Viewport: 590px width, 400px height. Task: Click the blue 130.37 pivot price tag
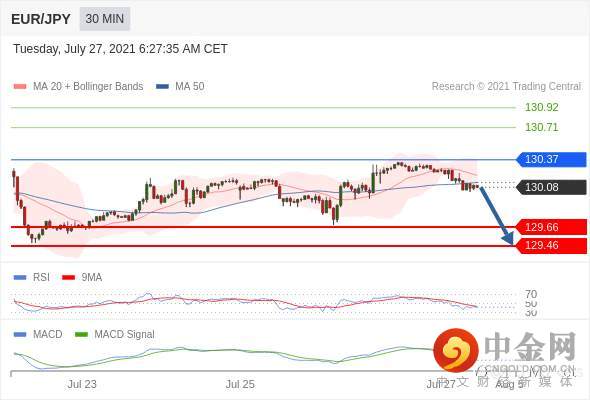[551, 159]
